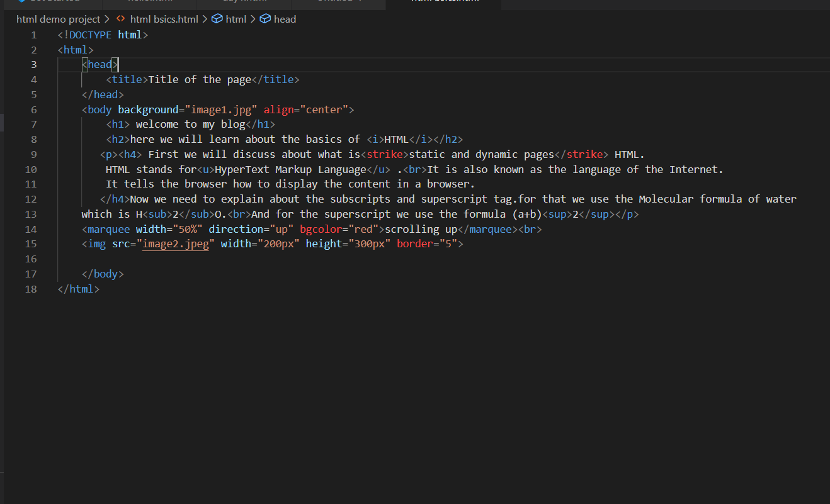
Task: Click the direction="up" attribute
Action: (251, 229)
